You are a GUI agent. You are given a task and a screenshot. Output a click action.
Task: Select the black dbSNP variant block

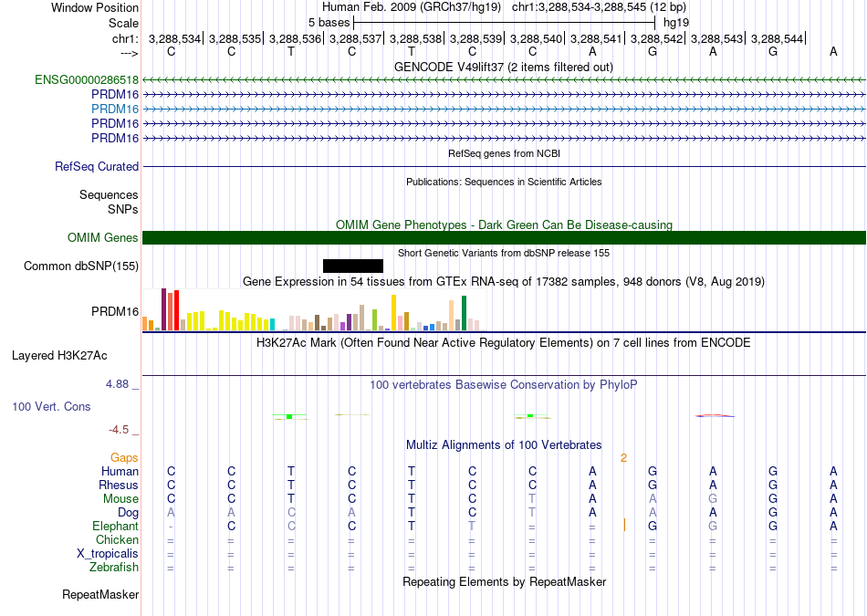[353, 266]
